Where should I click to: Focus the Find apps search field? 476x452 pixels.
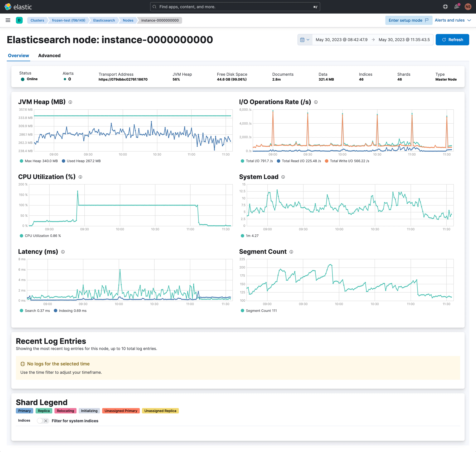coord(235,7)
